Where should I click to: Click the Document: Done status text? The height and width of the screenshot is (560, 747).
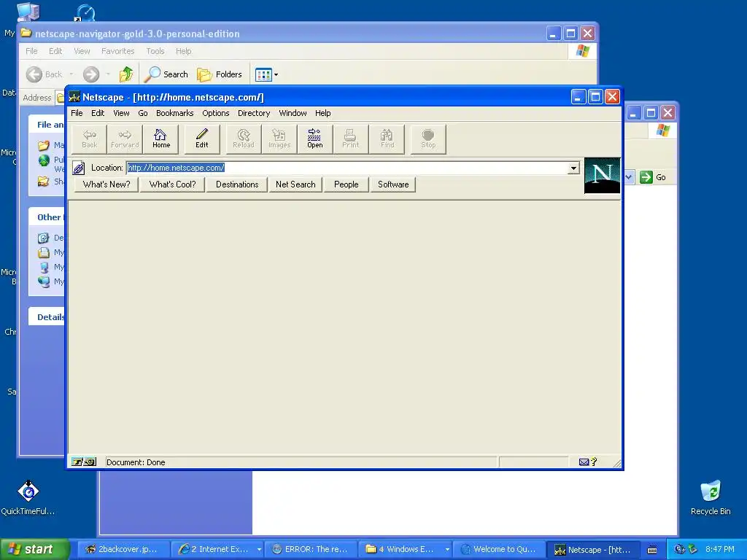coord(136,462)
